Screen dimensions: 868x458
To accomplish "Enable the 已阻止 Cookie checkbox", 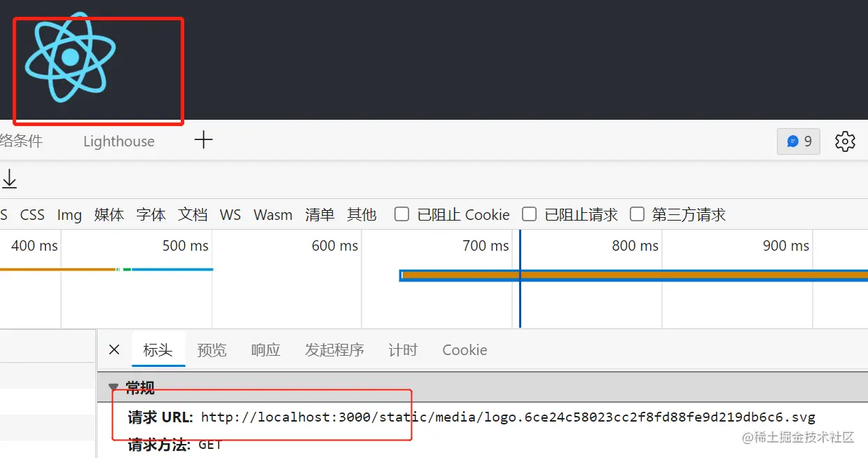I will [401, 214].
